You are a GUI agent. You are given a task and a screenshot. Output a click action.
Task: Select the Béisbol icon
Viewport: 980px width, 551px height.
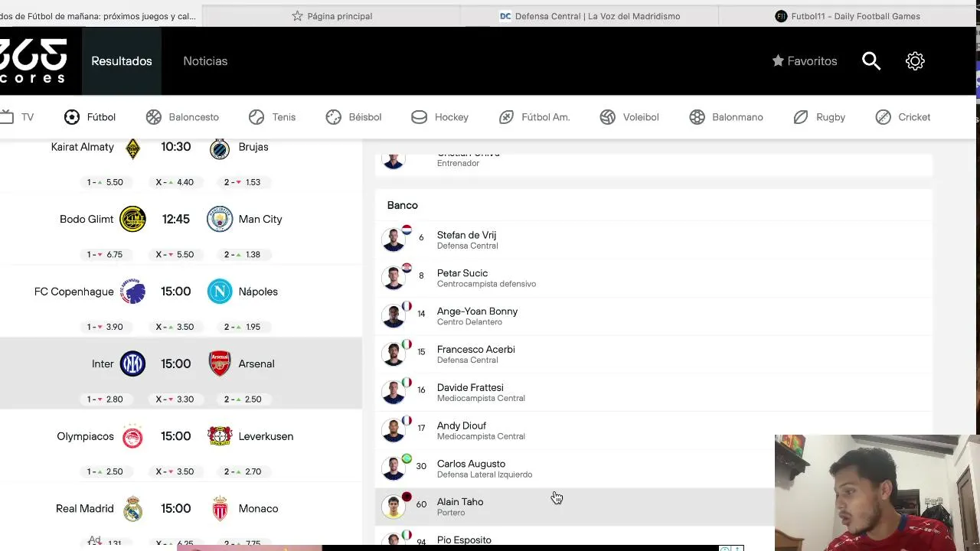click(x=334, y=117)
